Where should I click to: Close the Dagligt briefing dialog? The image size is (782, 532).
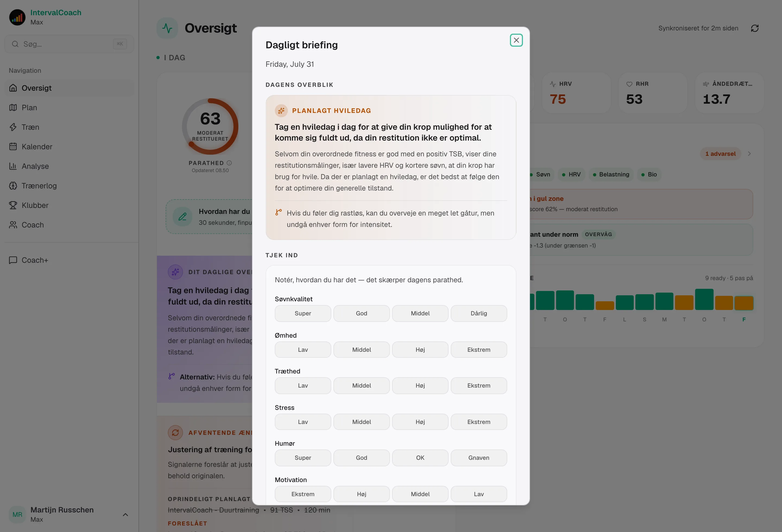pos(516,40)
